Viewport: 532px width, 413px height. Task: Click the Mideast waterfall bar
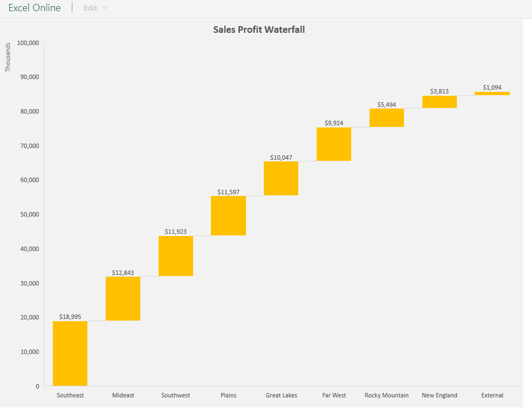pyautogui.click(x=123, y=298)
